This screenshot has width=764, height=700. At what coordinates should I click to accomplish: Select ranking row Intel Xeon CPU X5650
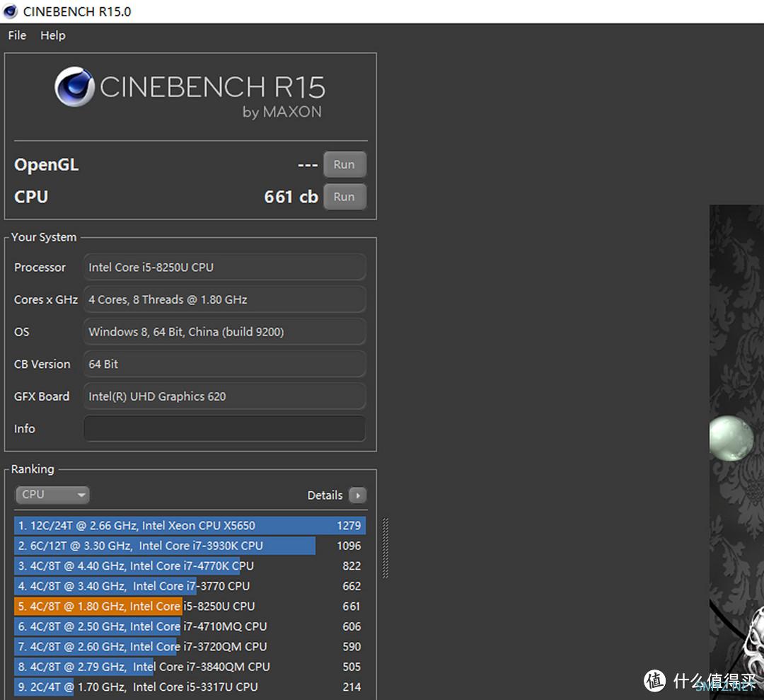coord(190,525)
